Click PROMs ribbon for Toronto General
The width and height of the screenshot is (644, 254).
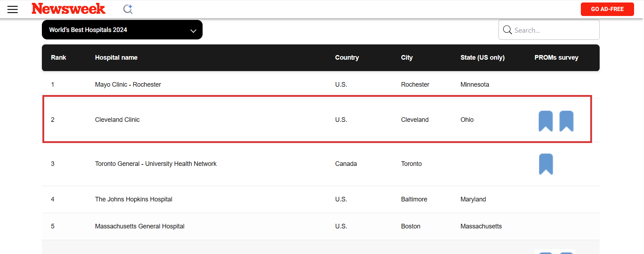tap(546, 164)
